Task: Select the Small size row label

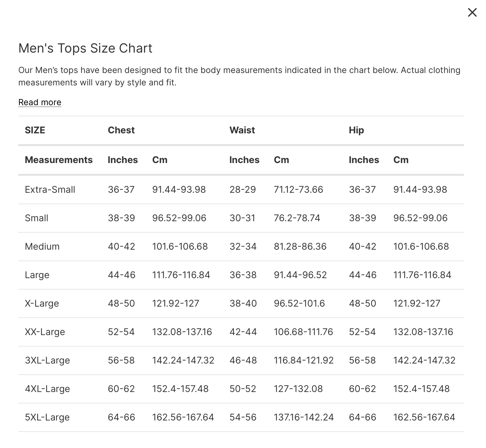Action: [37, 218]
